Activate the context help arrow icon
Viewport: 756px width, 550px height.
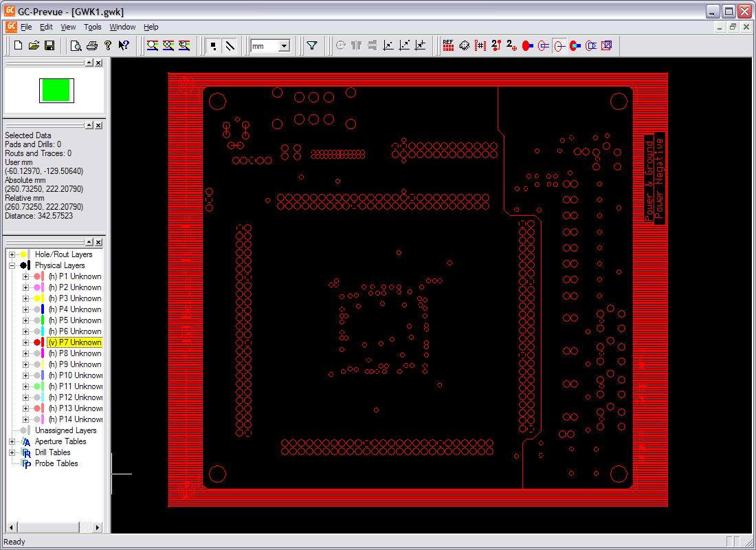point(123,45)
